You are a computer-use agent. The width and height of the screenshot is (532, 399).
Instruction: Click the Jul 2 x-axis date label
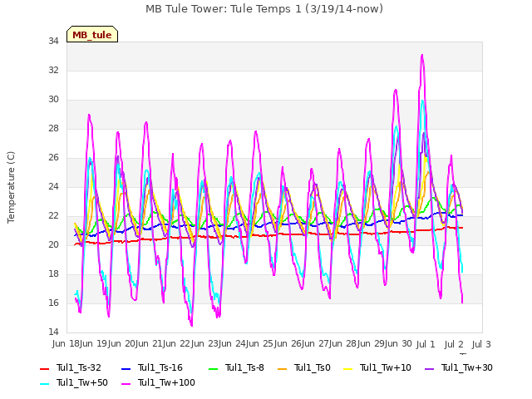click(x=454, y=343)
